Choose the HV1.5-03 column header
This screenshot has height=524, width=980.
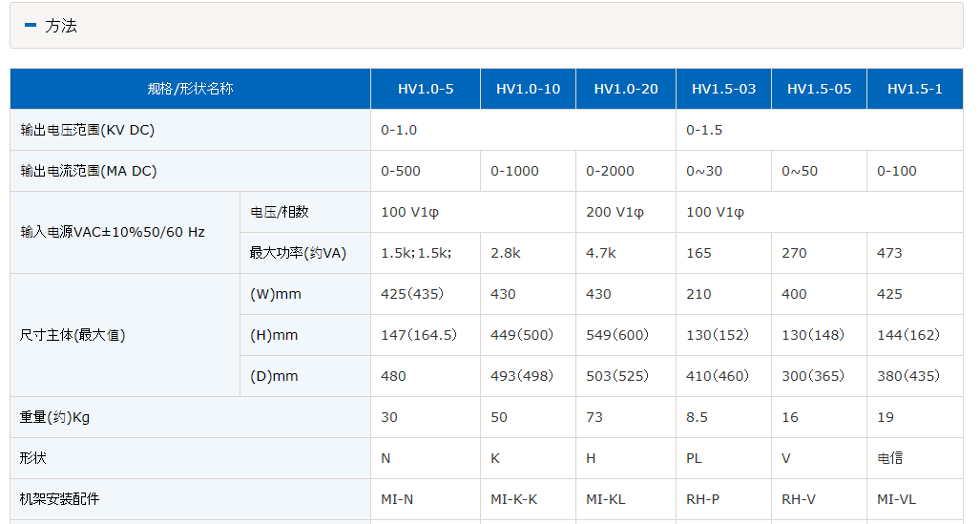coord(723,89)
